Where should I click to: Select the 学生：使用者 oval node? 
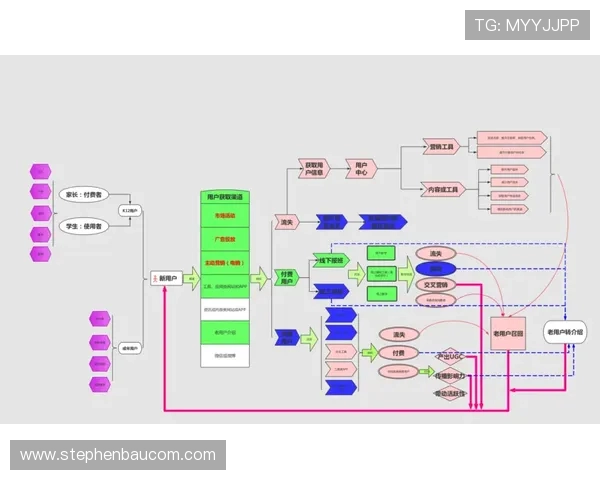tap(84, 227)
